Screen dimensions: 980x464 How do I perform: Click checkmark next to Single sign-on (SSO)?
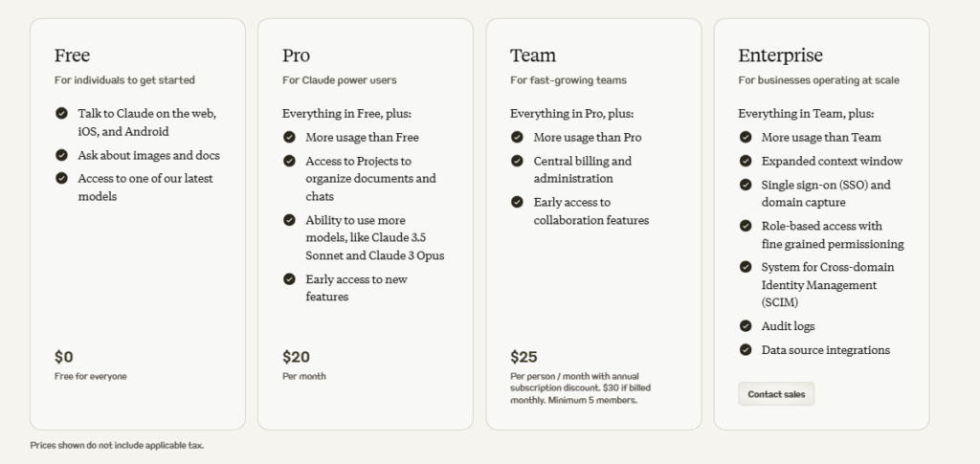[746, 185]
